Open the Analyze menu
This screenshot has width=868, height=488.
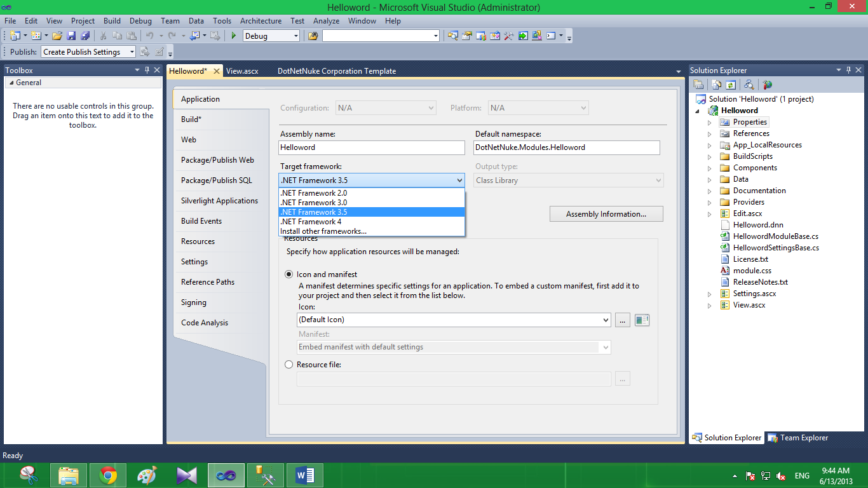point(326,21)
